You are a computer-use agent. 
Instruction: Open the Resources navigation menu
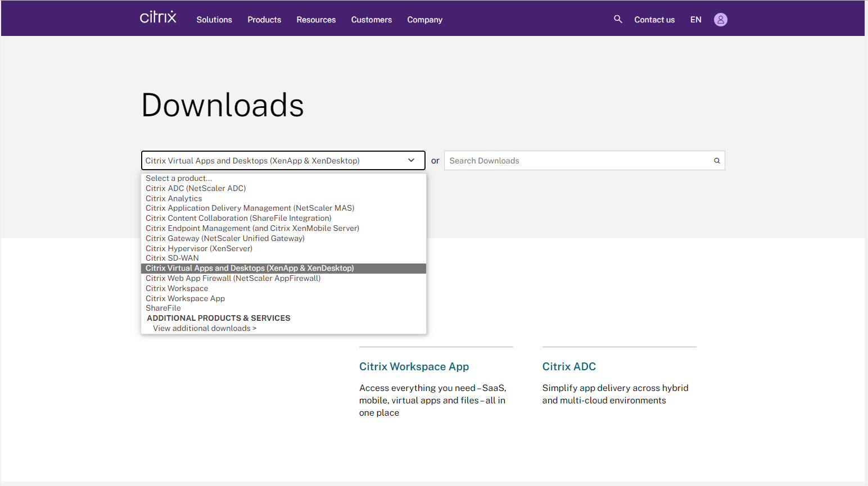(316, 20)
